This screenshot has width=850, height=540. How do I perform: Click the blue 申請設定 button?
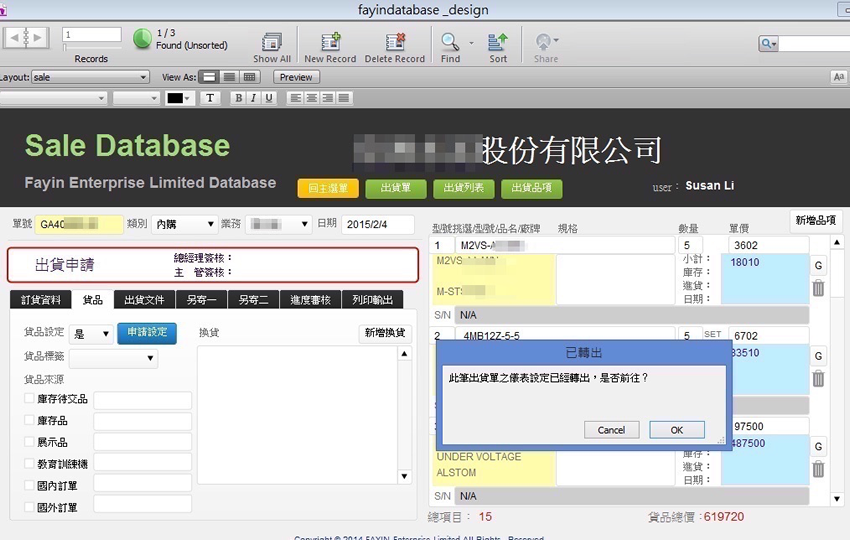(x=147, y=333)
